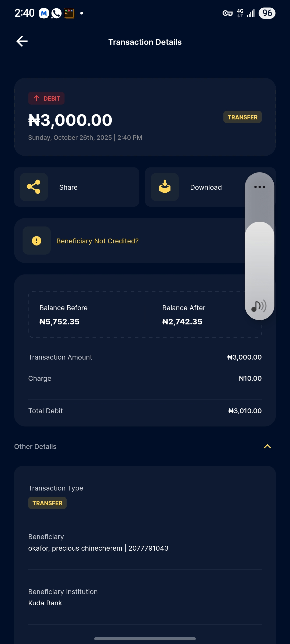Tap the yellow download icon
This screenshot has width=290, height=644.
point(165,187)
